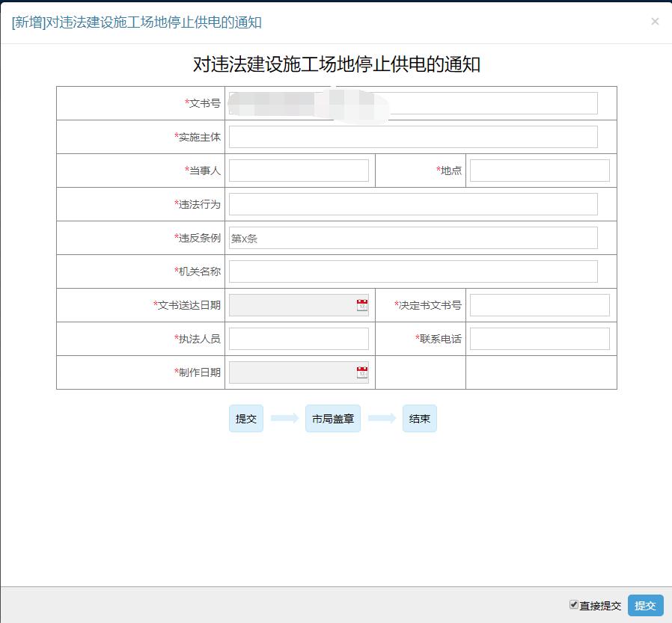Viewport: 672px width, 623px height.
Task: Click the 提交 workflow step
Action: pos(246,419)
